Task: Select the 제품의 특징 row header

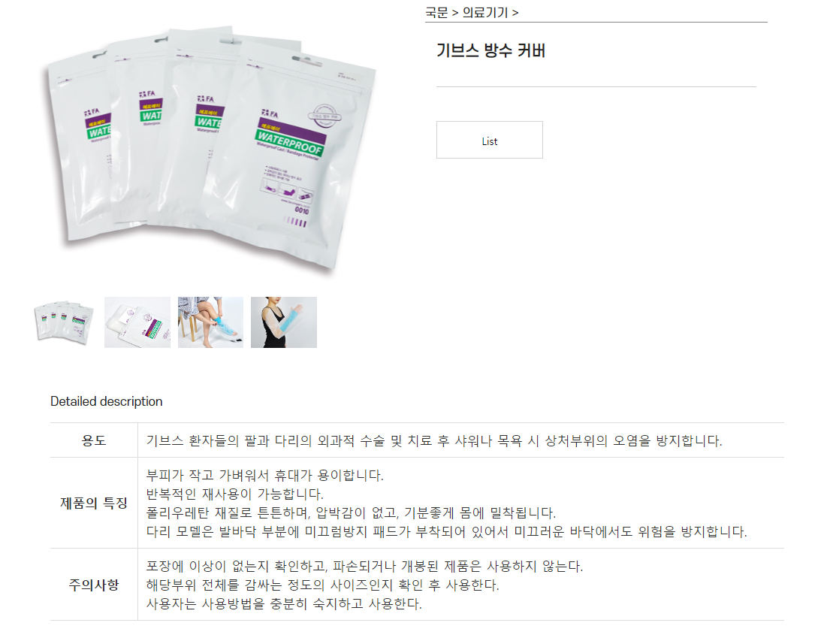Action: (94, 503)
